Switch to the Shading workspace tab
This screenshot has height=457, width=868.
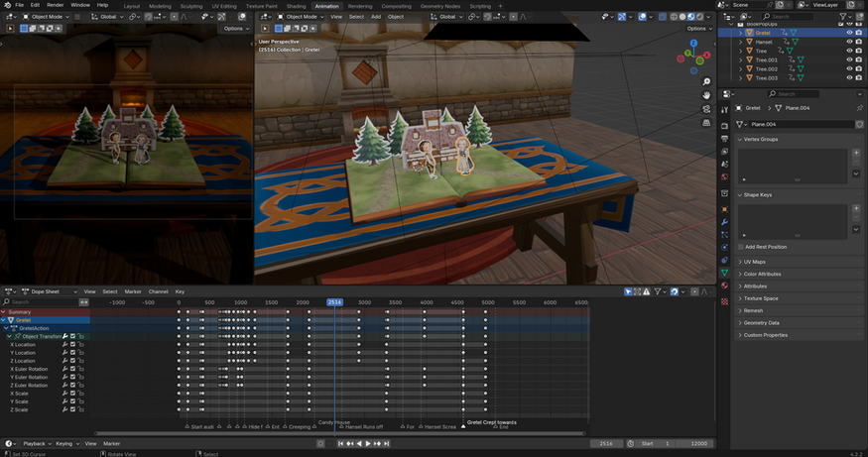tap(297, 6)
